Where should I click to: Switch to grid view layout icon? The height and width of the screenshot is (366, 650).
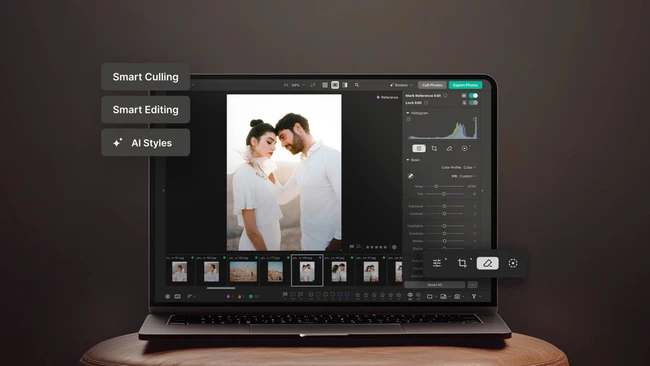(x=325, y=85)
